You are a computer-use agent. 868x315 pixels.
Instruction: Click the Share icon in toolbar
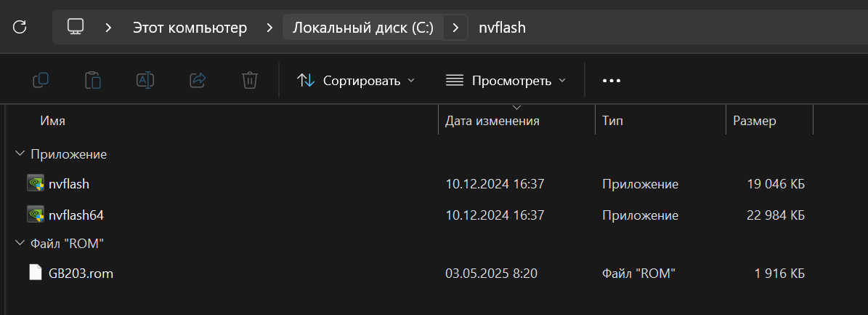pyautogui.click(x=197, y=80)
